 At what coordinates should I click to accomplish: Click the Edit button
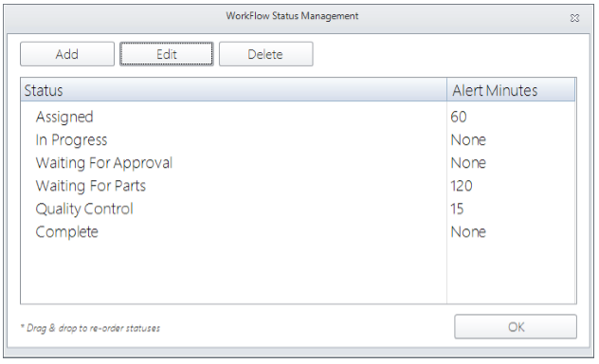(167, 54)
